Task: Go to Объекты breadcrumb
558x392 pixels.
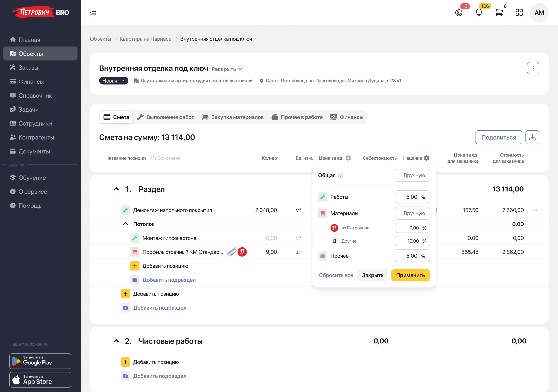Action: tap(100, 39)
